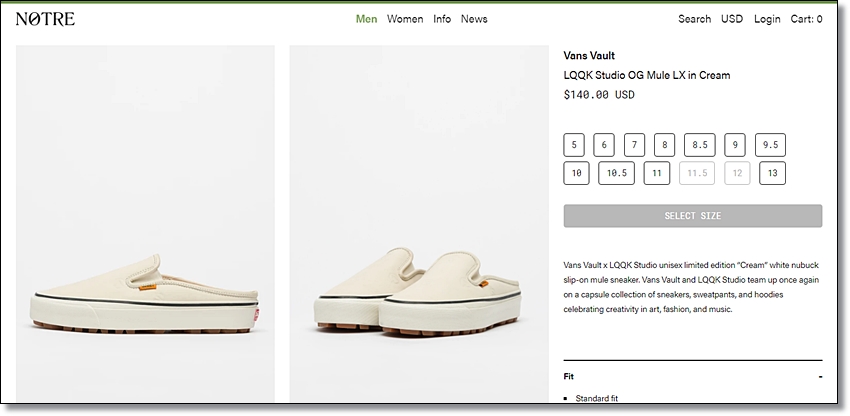Collapse the Fit section minus sign
The height and width of the screenshot is (416, 850).
tap(820, 376)
